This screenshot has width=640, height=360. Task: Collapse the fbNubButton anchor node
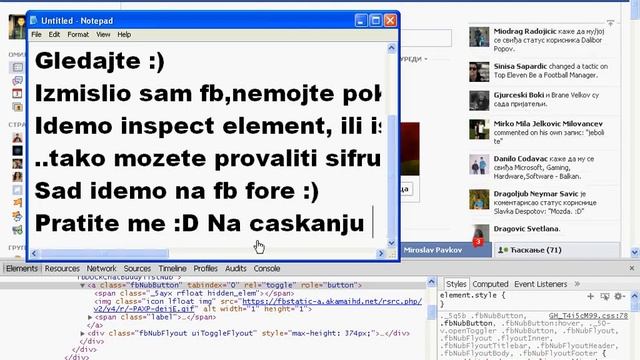tap(83, 285)
